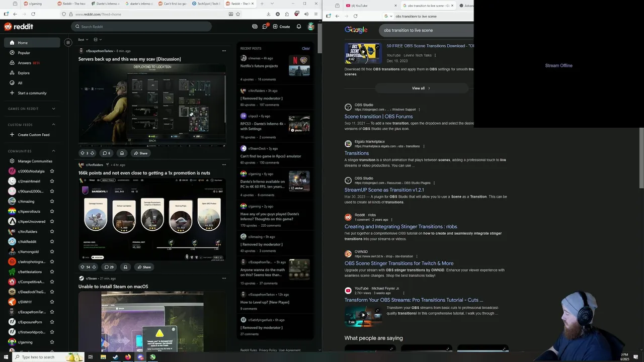Toggle favorite star for r/DiWHY

pos(52,302)
